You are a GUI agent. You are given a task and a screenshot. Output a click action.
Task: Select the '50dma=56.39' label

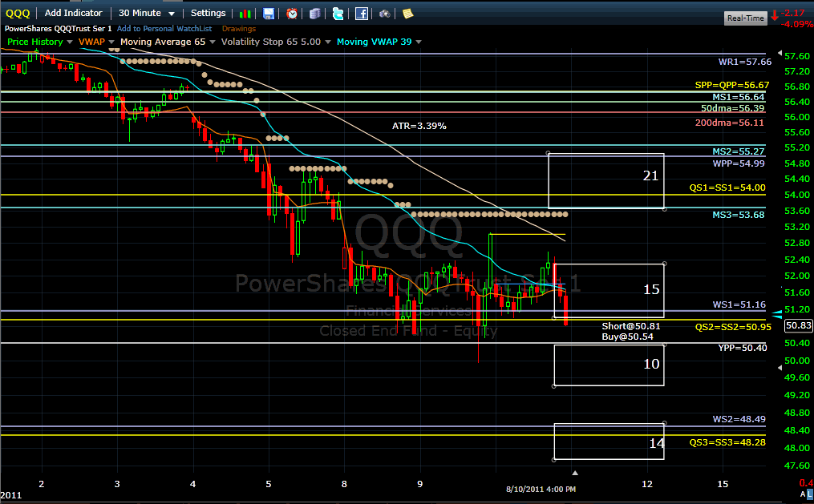click(x=732, y=108)
